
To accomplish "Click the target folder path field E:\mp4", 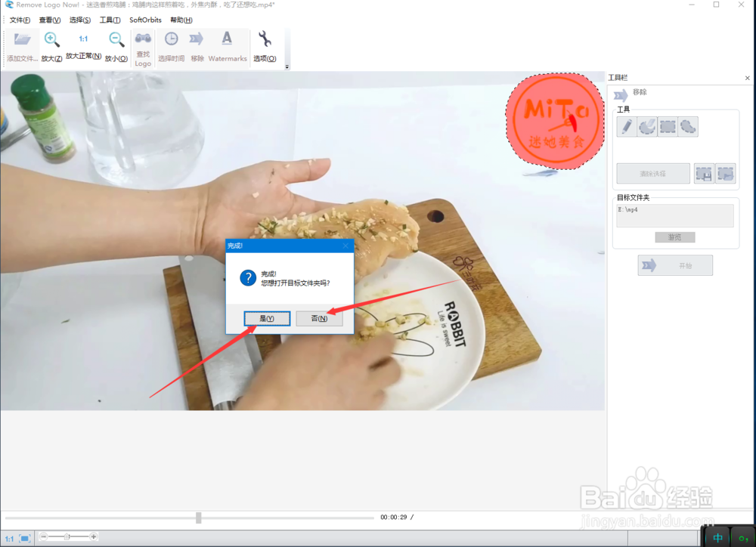I will tap(675, 215).
